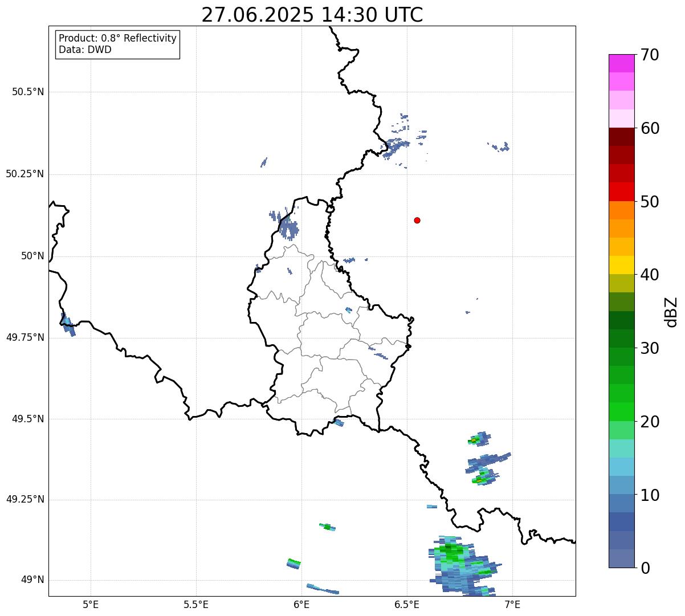
Task: Click the 49.75°N latitude label
Action: coord(25,337)
